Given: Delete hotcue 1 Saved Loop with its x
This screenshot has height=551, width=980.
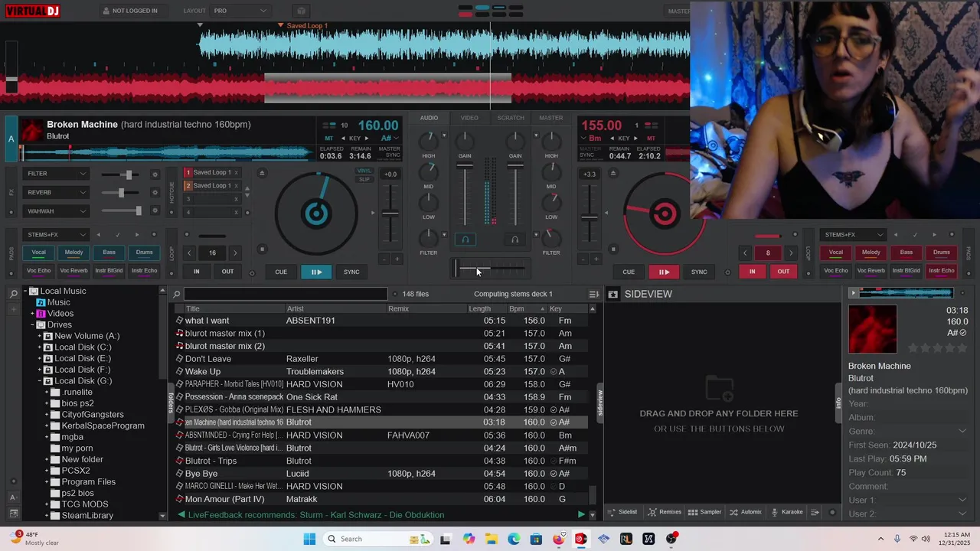Looking at the screenshot, I should click(236, 173).
